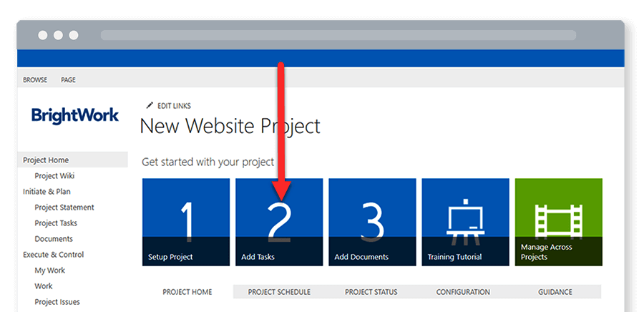Select the Project Schedule tab
Viewport: 644px width, 312px height.
pos(279,292)
